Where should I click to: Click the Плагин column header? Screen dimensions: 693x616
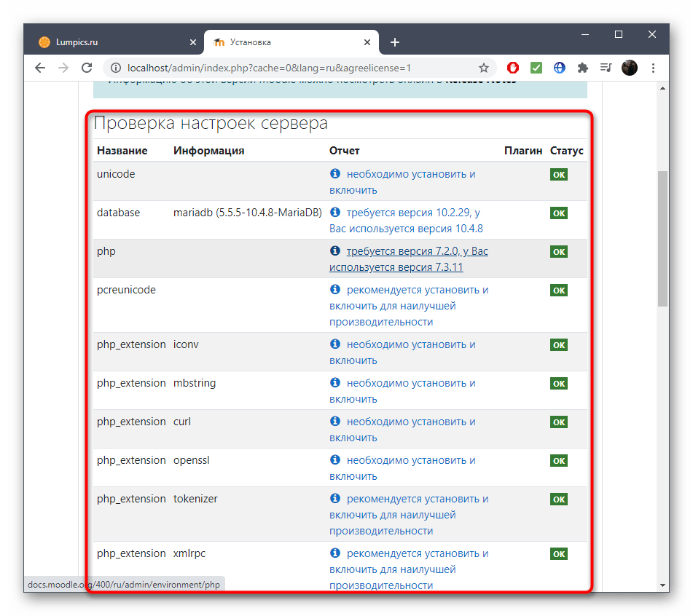522,151
